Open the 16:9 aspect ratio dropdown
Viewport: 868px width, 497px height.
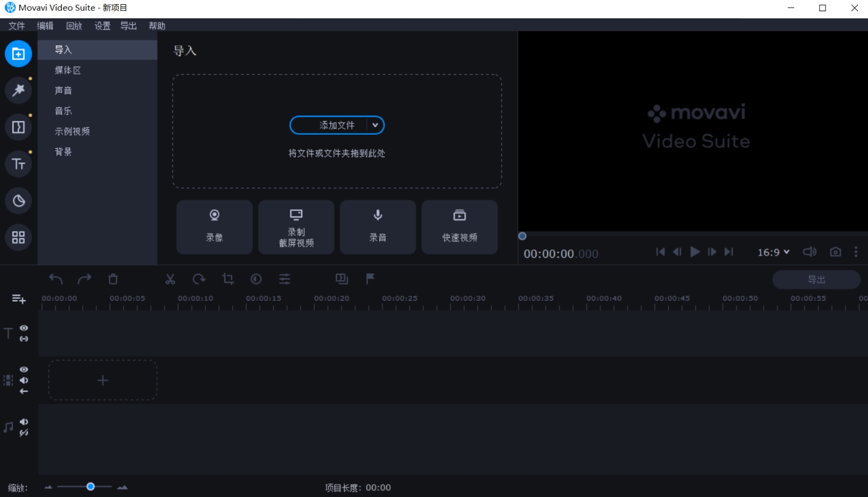(x=774, y=252)
